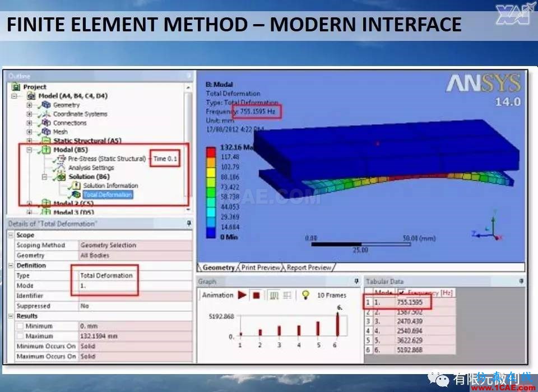538x392 pixels.
Task: Click the Pre-Stress (Static Structural) icon
Action: (x=61, y=158)
